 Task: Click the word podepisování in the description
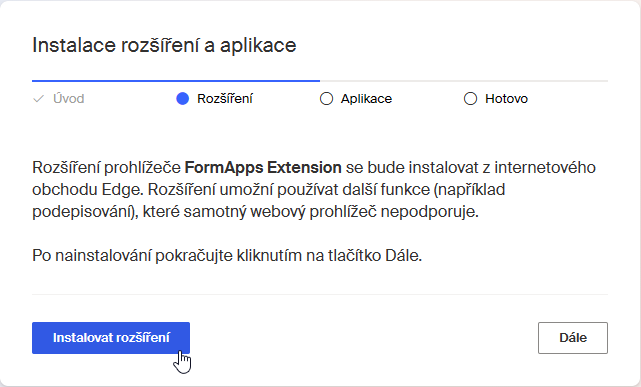tap(84, 212)
